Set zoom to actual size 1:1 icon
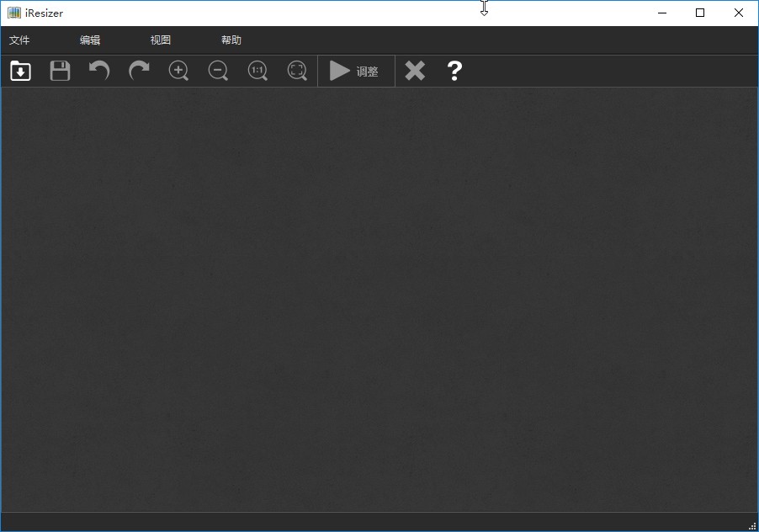This screenshot has height=532, width=759. pos(257,71)
